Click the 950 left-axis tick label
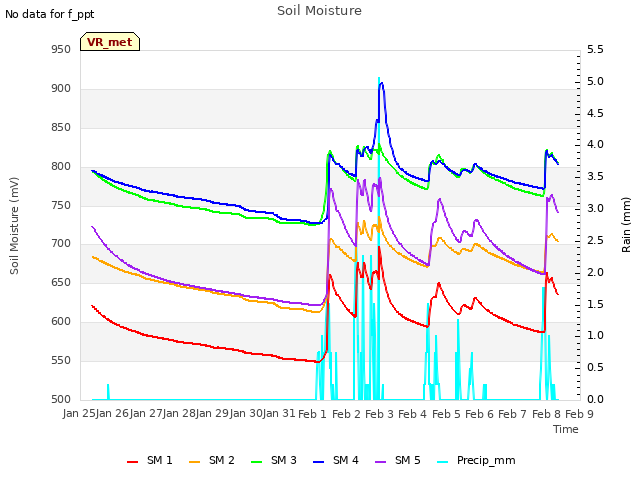640x480 pixels. (x=61, y=49)
